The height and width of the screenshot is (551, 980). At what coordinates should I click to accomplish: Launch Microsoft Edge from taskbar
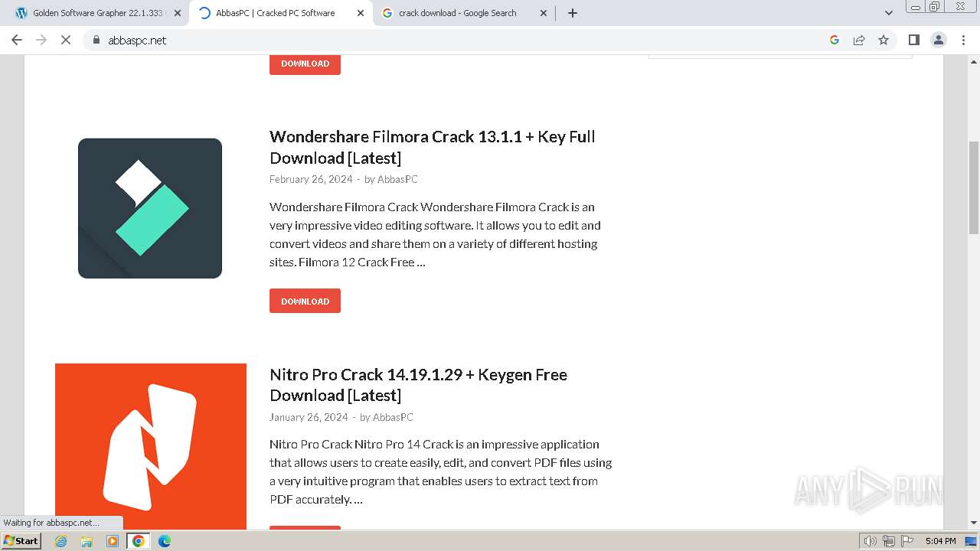pos(165,541)
